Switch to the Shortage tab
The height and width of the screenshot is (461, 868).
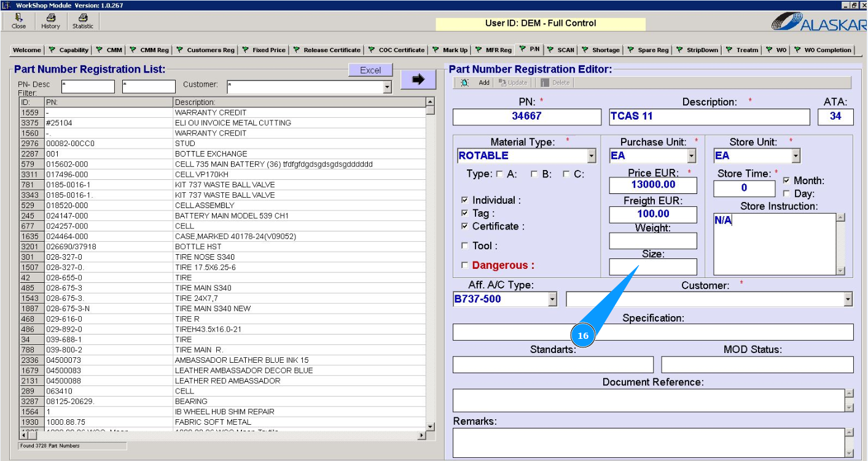[601, 50]
